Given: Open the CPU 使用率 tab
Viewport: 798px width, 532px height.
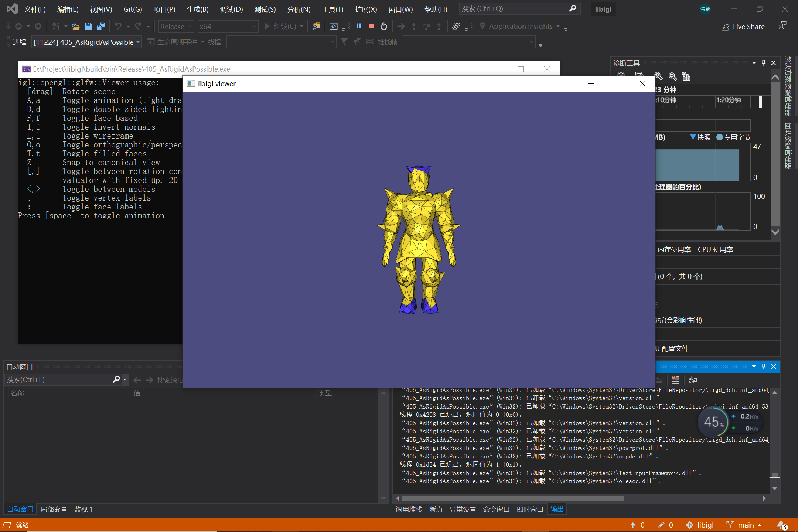Looking at the screenshot, I should click(715, 249).
